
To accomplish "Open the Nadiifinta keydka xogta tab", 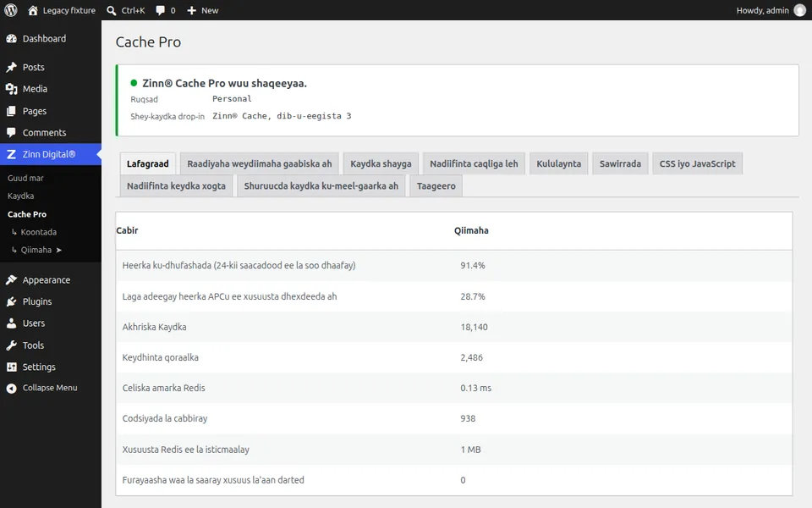I will pos(176,186).
